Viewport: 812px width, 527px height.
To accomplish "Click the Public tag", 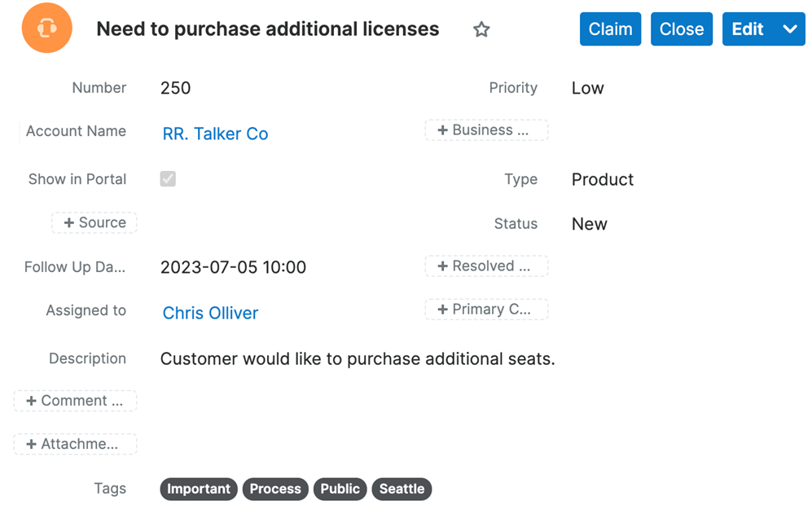I will coord(340,489).
